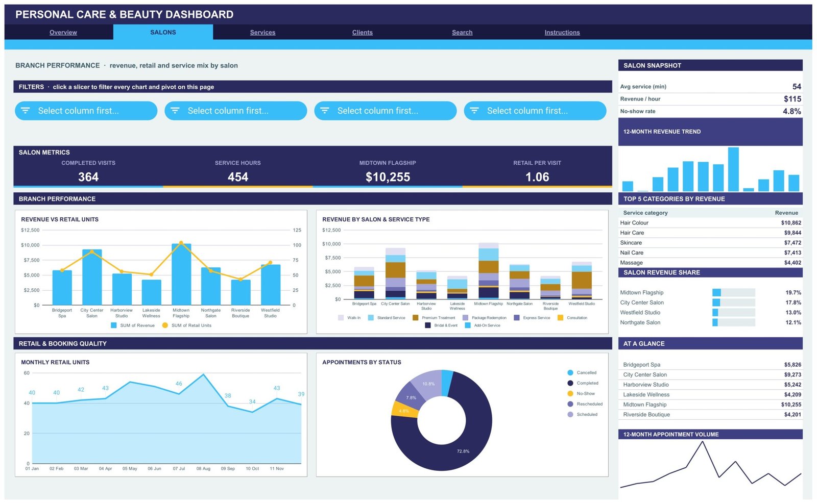The height and width of the screenshot is (504, 817).
Task: Click filter icon in fourth slicer
Action: coord(474,111)
